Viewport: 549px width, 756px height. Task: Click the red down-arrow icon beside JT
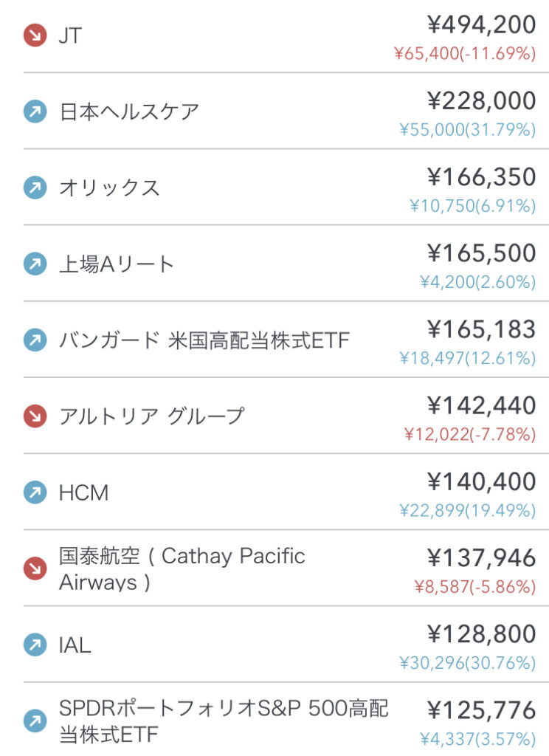point(35,35)
